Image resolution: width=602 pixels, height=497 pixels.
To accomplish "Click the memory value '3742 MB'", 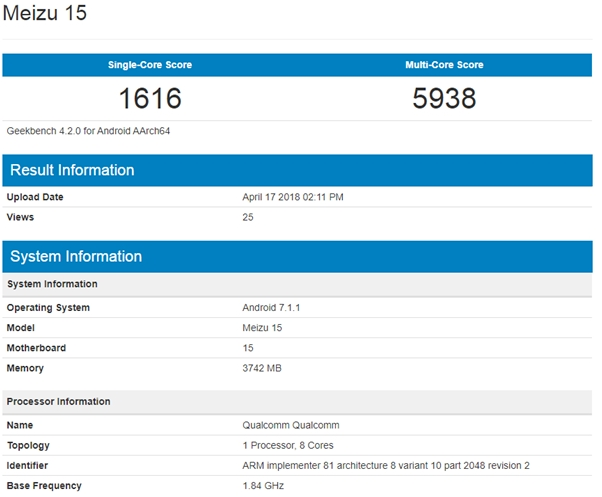I will click(x=262, y=368).
